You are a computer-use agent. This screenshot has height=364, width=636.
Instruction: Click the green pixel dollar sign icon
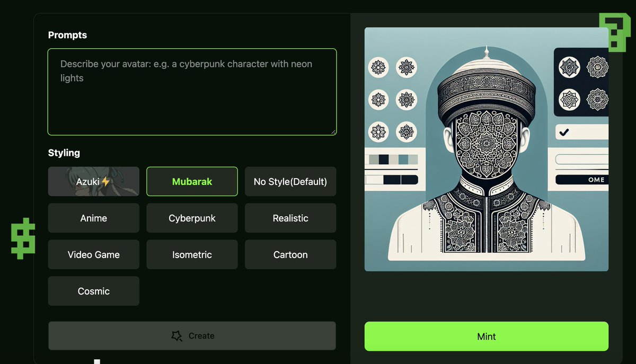click(23, 238)
